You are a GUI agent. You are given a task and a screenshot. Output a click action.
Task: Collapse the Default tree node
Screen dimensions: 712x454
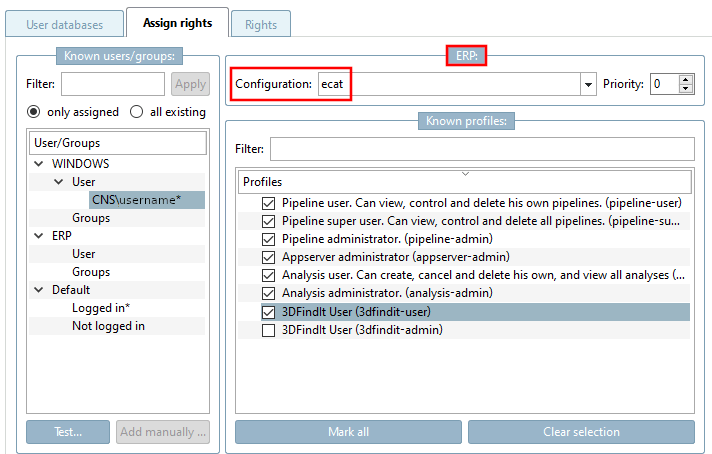tap(38, 290)
